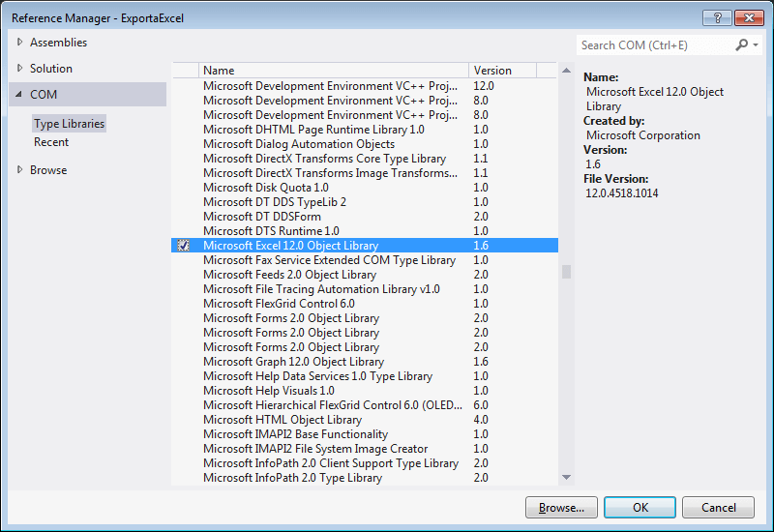Sort list by Version column header
The image size is (774, 532).
click(502, 70)
